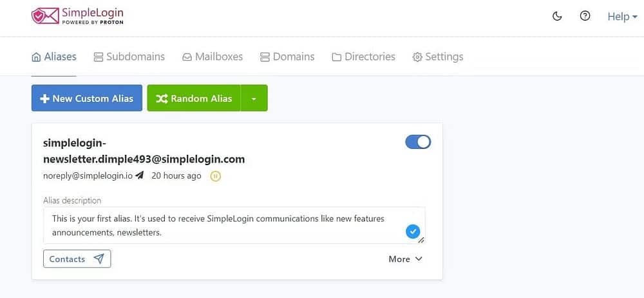Create a New Custom Alias
The height and width of the screenshot is (298, 644).
[x=87, y=98]
